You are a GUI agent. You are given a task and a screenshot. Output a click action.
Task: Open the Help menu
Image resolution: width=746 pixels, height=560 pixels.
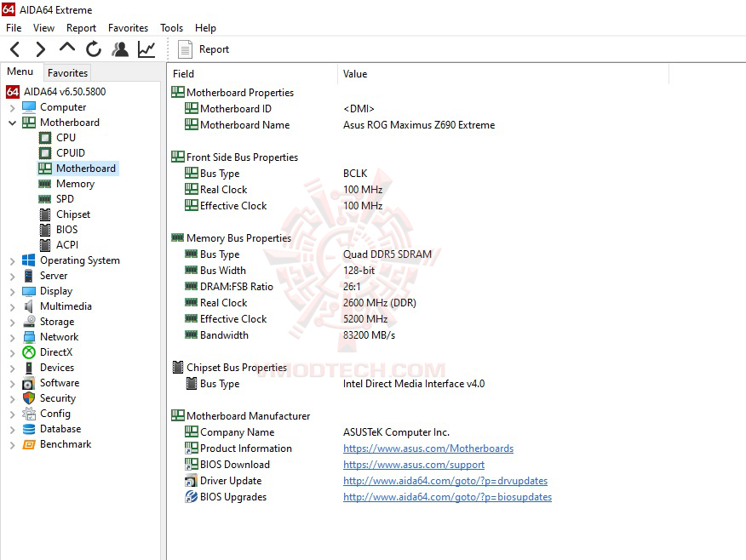(205, 28)
